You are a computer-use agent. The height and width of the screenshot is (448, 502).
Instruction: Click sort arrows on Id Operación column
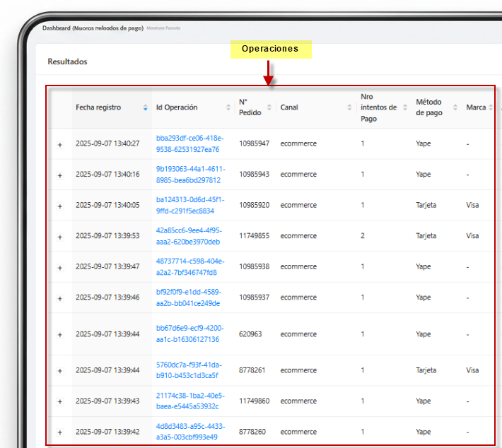pyautogui.click(x=228, y=108)
